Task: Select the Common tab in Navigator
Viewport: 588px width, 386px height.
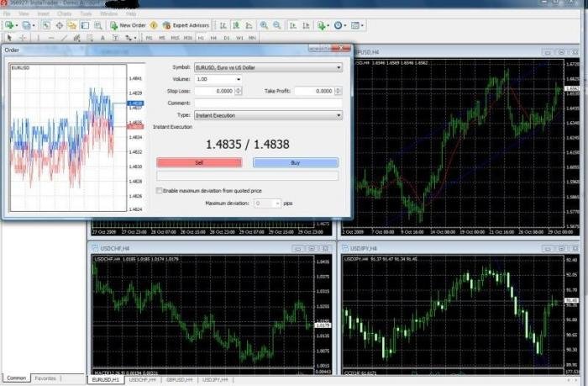Action: (17, 378)
